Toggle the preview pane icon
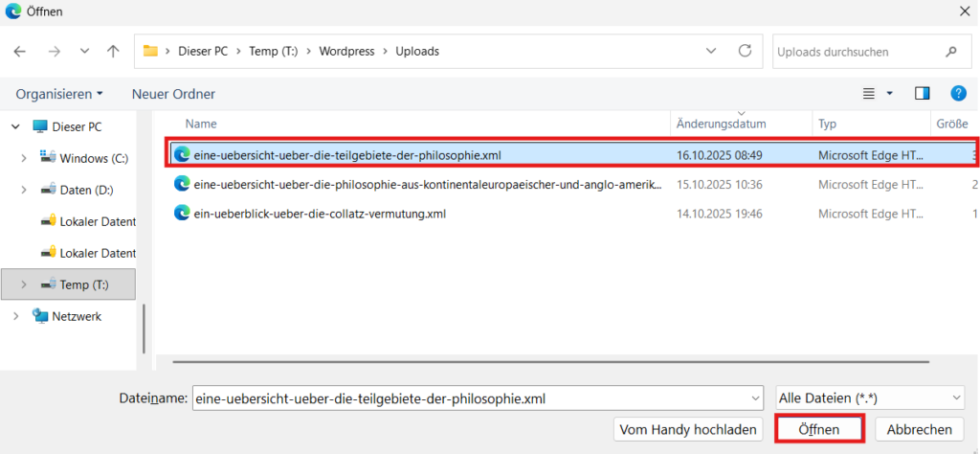The width and height of the screenshot is (980, 454). [923, 94]
